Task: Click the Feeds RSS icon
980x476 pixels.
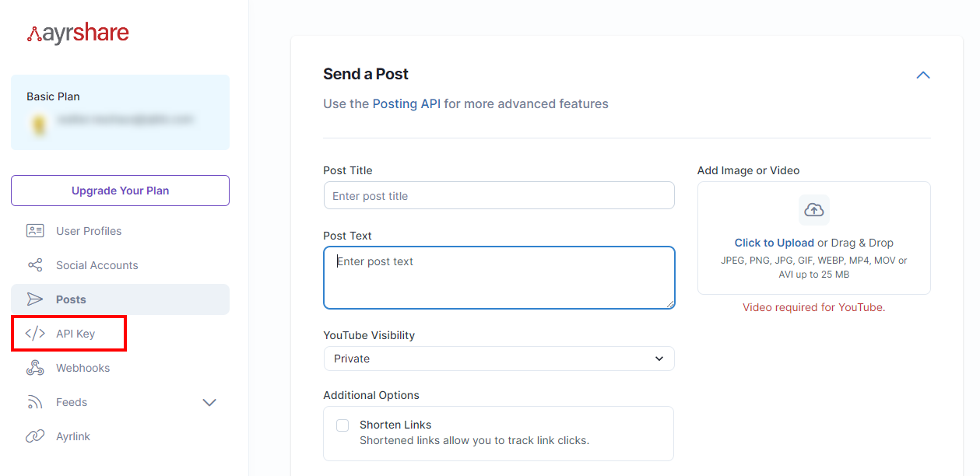Action: point(35,402)
